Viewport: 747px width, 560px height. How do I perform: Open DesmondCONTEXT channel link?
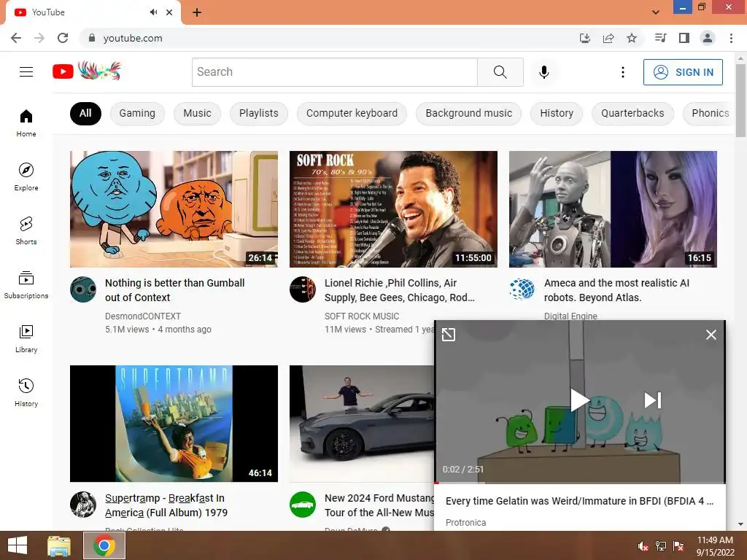tap(143, 316)
